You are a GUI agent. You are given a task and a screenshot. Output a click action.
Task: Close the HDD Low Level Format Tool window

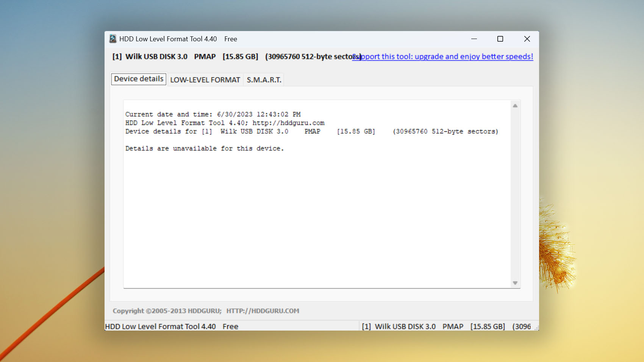(x=527, y=39)
